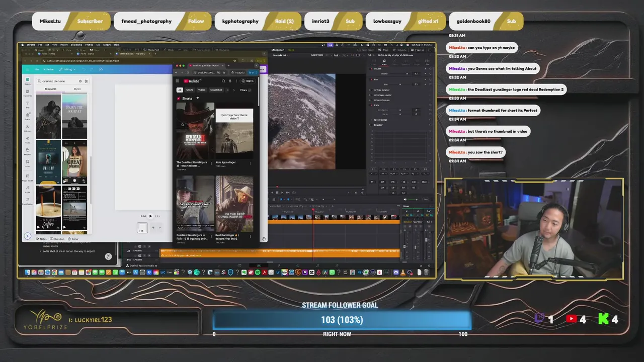Open YouTube settings three-dot menu
This screenshot has width=644, height=362.
coord(236,81)
